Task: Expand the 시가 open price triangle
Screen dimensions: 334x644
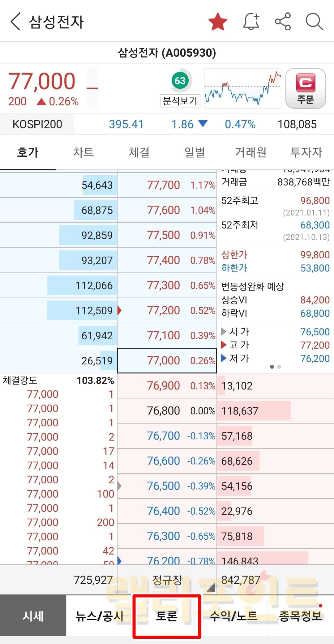Action: 224,332
